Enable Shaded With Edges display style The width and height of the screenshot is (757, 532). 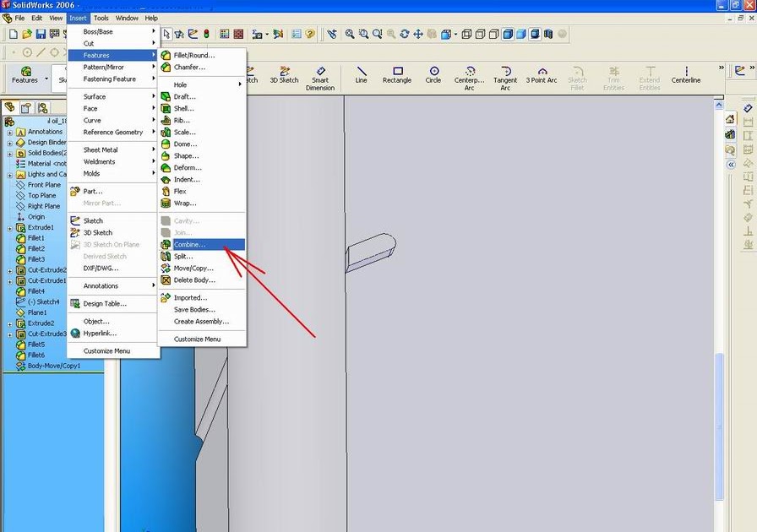pos(509,34)
